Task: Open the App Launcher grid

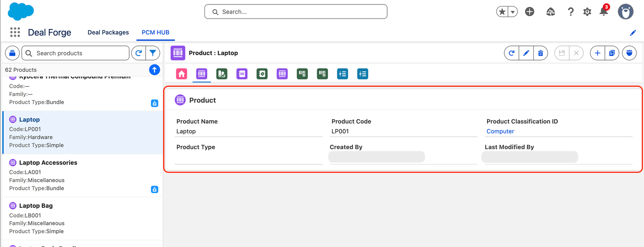Action: 15,32
